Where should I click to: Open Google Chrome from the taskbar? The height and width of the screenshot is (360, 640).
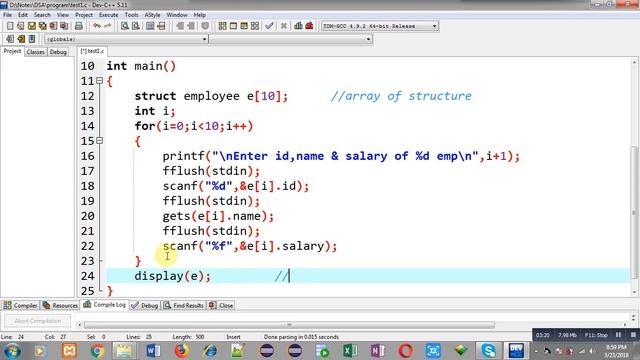pyautogui.click(x=97, y=351)
